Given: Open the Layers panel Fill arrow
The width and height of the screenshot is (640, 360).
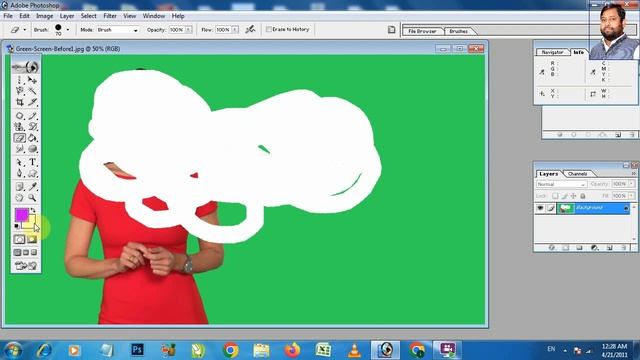Looking at the screenshot, I should [632, 196].
